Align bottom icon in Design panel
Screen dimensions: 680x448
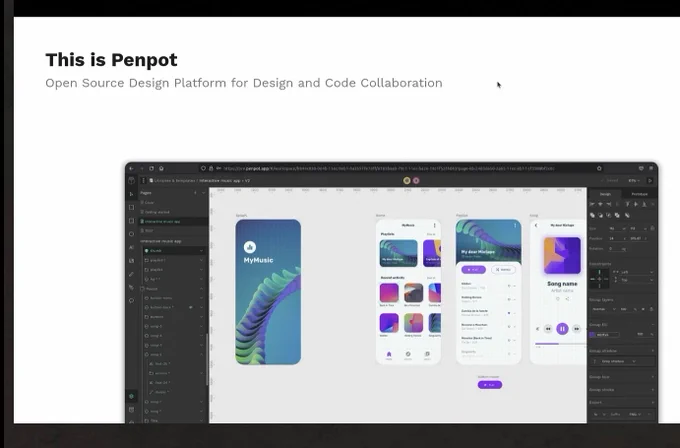644,204
